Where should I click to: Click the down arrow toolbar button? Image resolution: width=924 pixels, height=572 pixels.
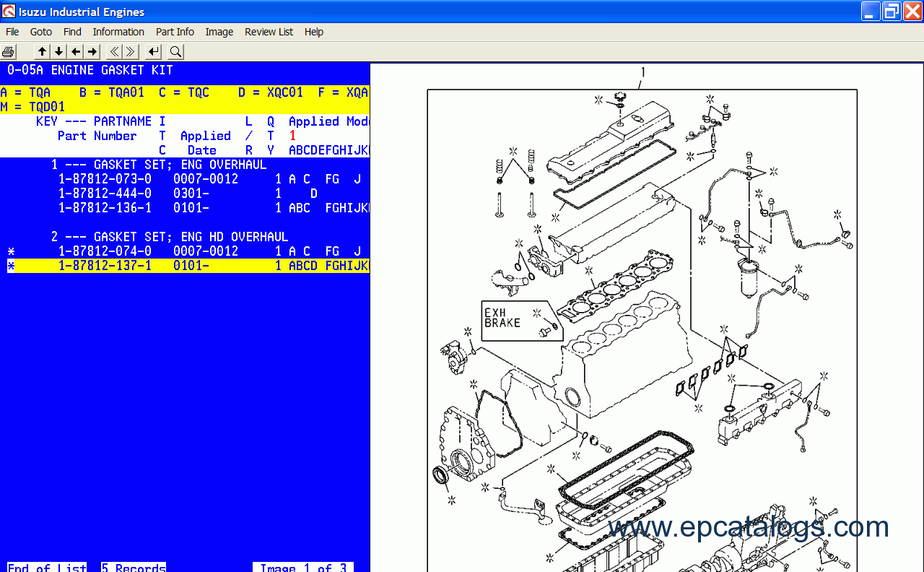[59, 51]
